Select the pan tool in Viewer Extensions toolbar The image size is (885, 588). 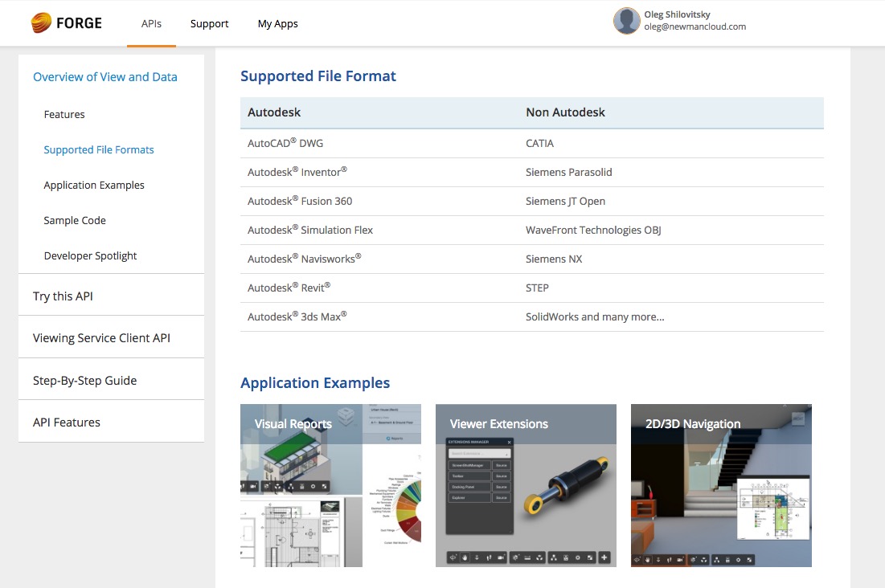click(465, 557)
